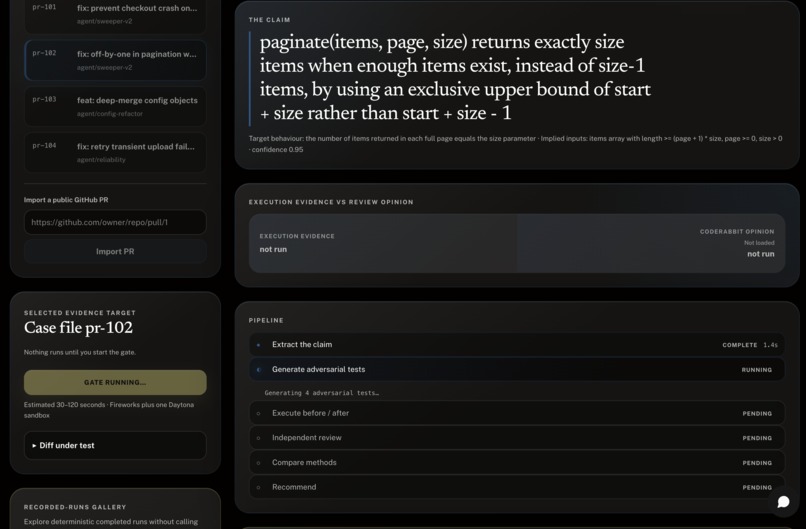The image size is (806, 529).
Task: Click the "Target behaviour" description text
Action: click(516, 144)
